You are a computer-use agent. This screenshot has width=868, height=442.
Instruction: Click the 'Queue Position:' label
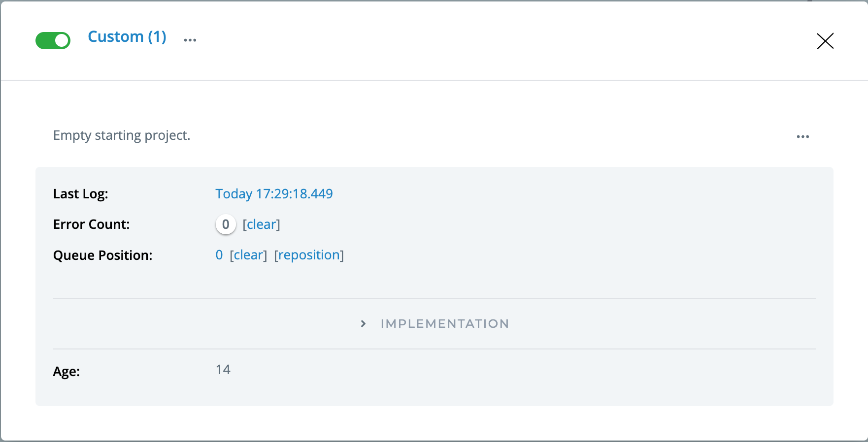coord(102,255)
